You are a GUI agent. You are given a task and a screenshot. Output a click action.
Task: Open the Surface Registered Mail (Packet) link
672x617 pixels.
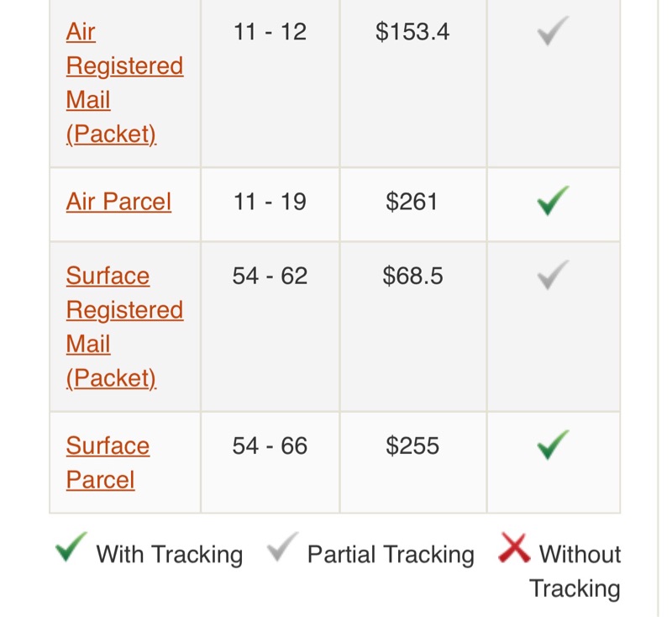click(124, 327)
